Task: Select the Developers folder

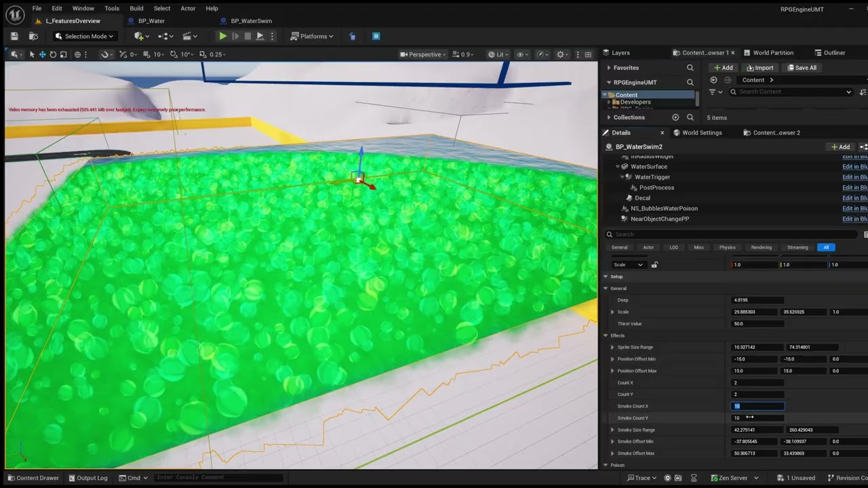Action: (x=635, y=102)
